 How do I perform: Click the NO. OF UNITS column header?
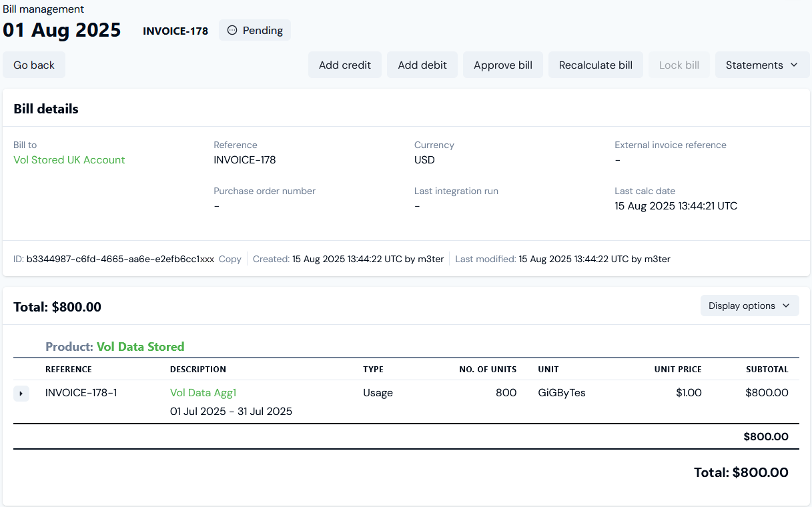point(488,370)
